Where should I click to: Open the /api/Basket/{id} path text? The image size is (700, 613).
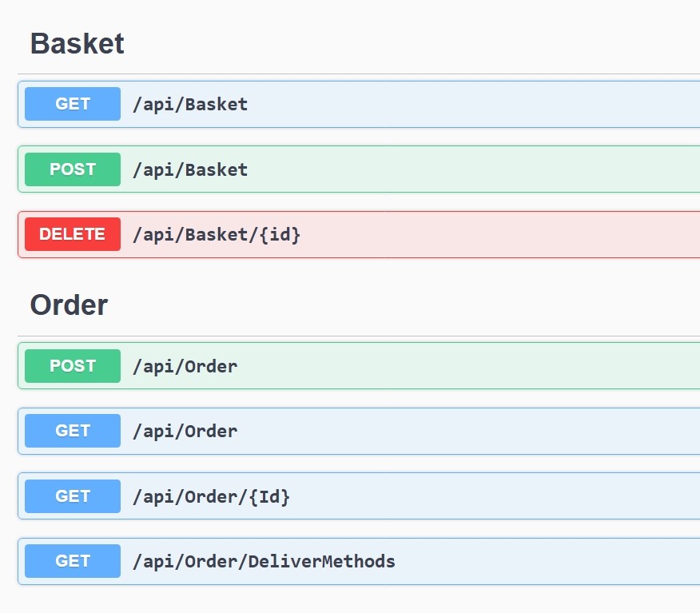[217, 234]
